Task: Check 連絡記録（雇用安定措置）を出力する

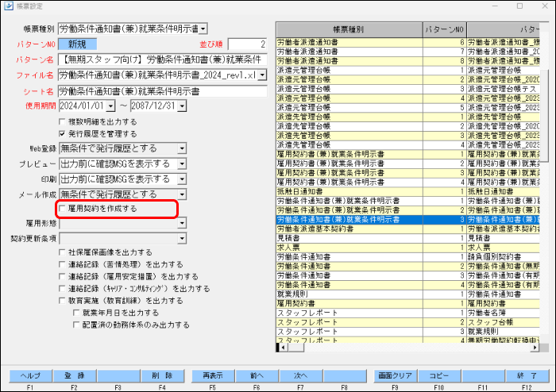Action: click(x=63, y=277)
